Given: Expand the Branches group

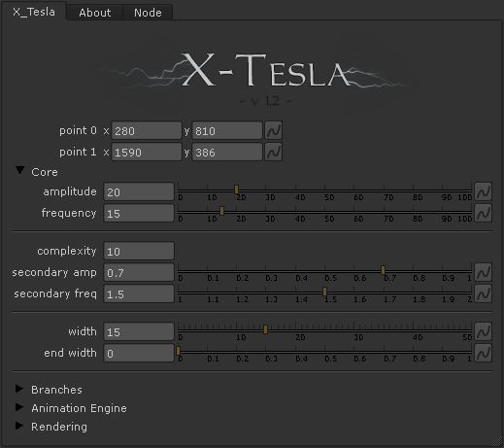Looking at the screenshot, I should coord(19,389).
